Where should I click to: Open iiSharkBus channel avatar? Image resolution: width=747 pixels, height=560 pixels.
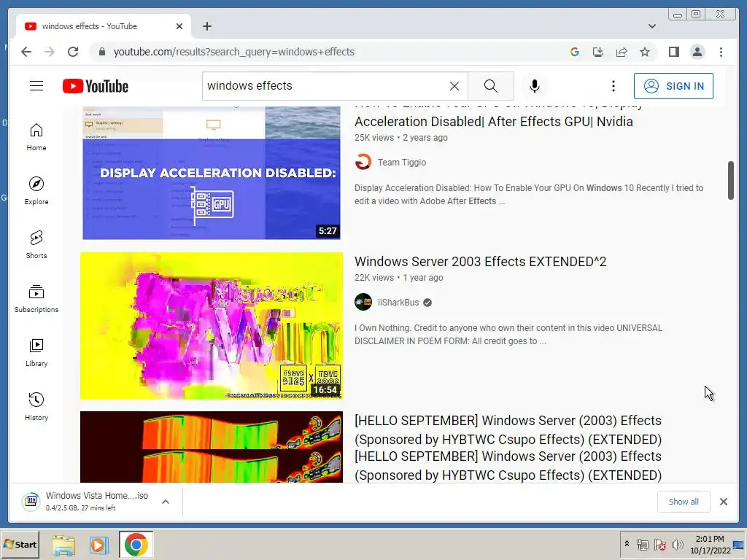[x=363, y=302]
